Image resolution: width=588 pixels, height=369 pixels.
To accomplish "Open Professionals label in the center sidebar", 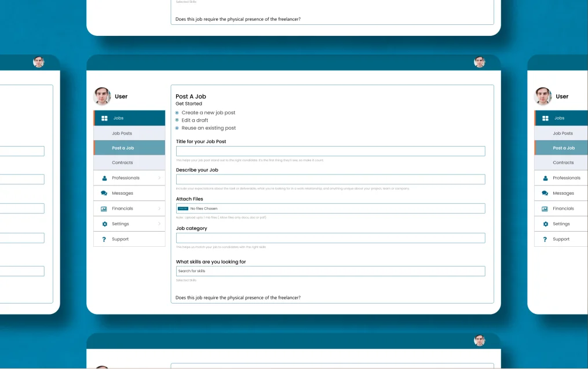I will [126, 178].
